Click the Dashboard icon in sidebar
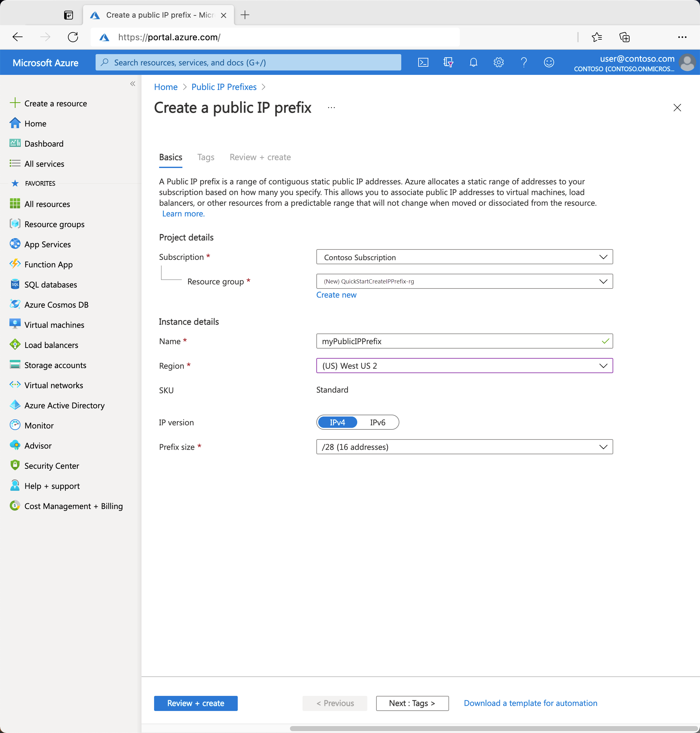This screenshot has width=700, height=733. click(x=14, y=143)
